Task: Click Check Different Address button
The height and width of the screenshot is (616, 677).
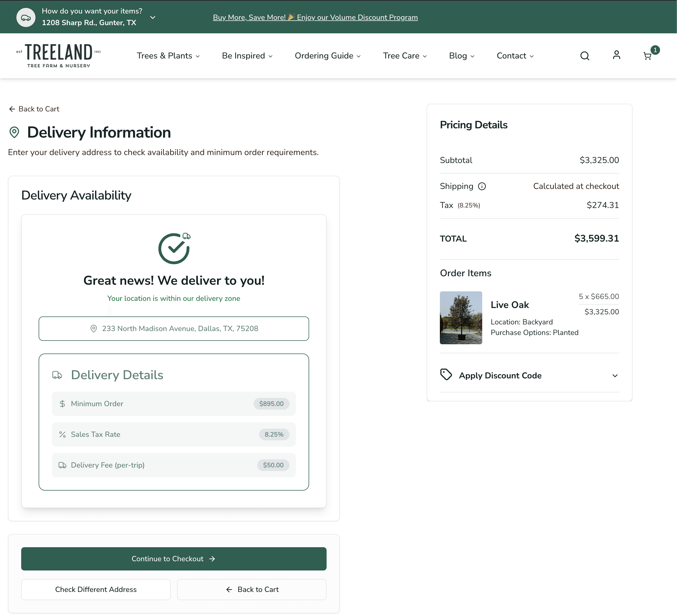Action: (96, 590)
